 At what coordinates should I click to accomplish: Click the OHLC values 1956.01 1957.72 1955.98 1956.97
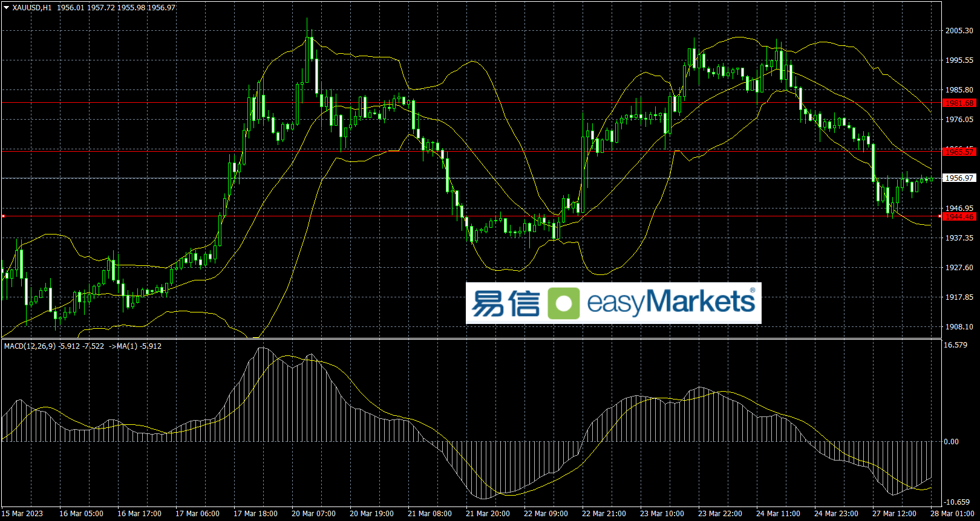(116, 8)
